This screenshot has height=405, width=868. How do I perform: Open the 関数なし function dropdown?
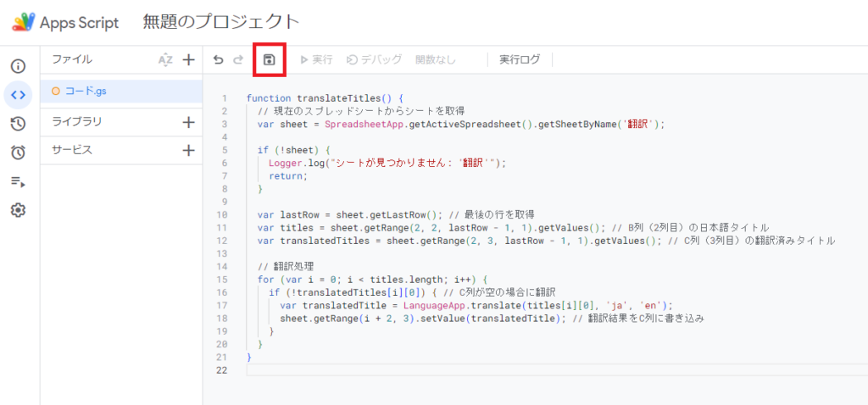(436, 59)
